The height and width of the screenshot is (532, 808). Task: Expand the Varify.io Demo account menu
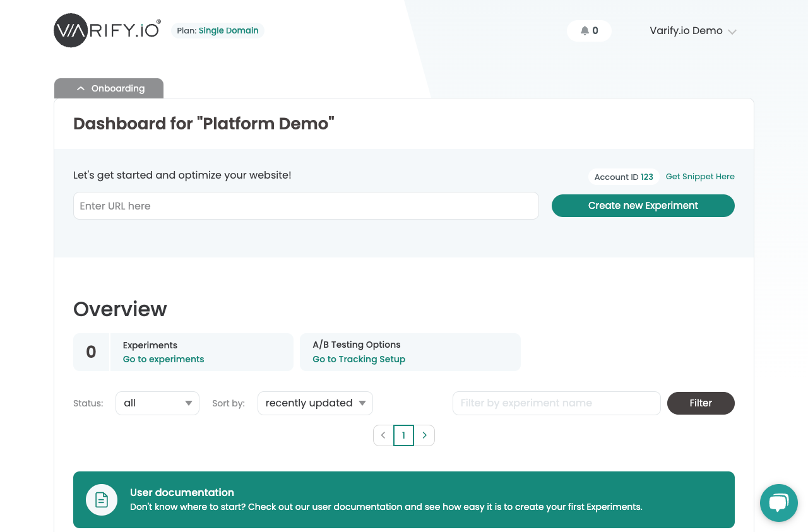692,31
